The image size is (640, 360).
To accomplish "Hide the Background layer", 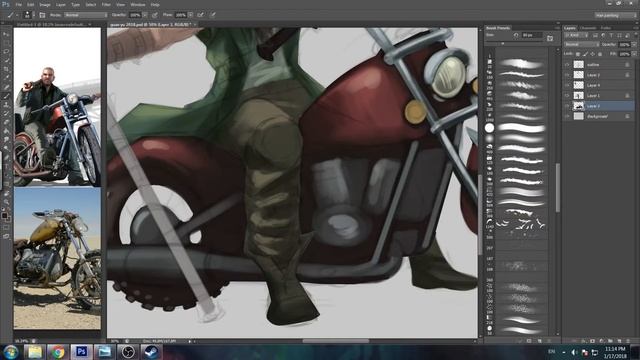I will [x=567, y=116].
